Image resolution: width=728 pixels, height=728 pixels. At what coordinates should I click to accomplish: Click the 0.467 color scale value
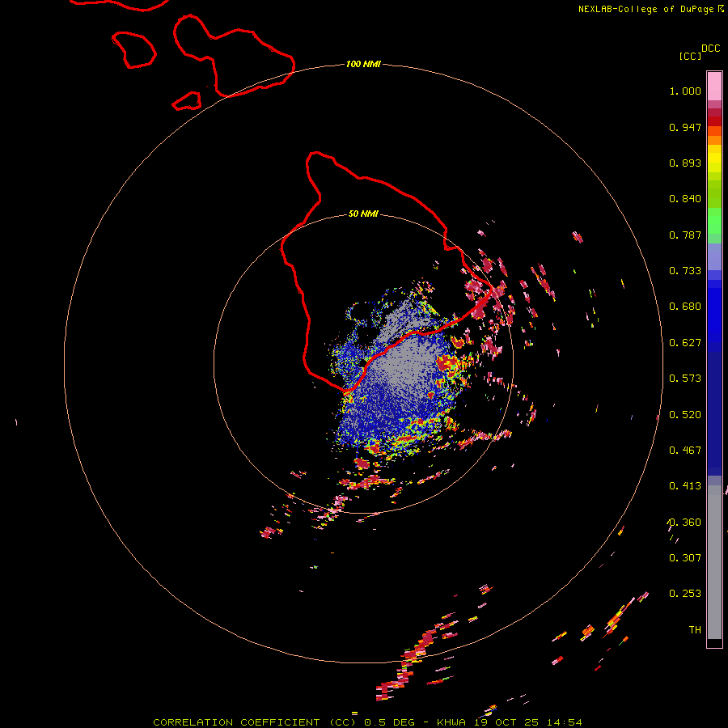tap(685, 451)
